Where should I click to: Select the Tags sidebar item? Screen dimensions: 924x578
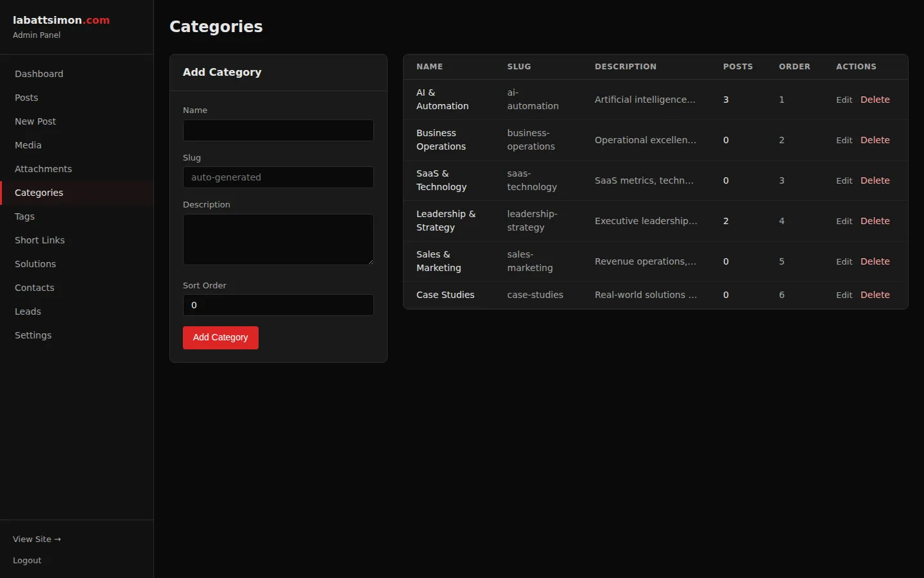tap(24, 216)
